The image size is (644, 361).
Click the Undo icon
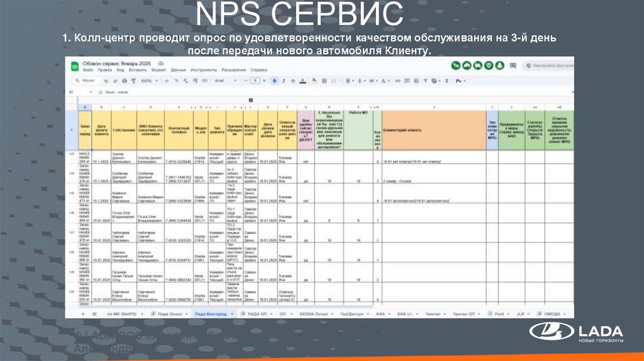pos(106,81)
